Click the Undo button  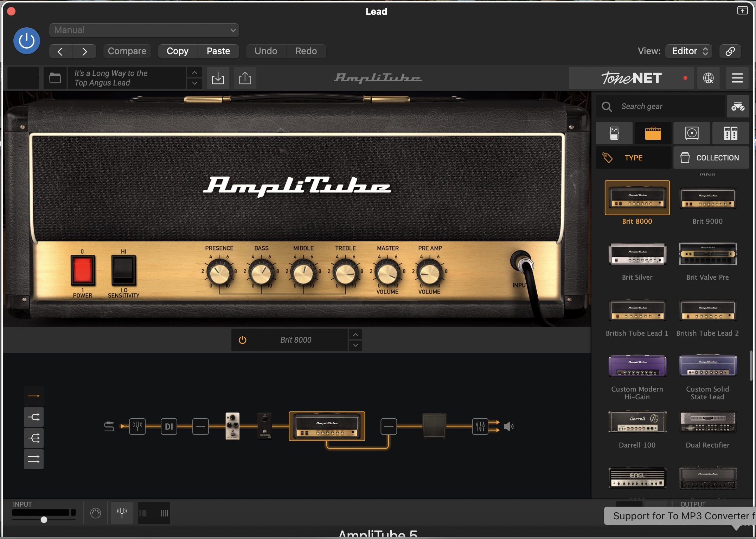(266, 51)
